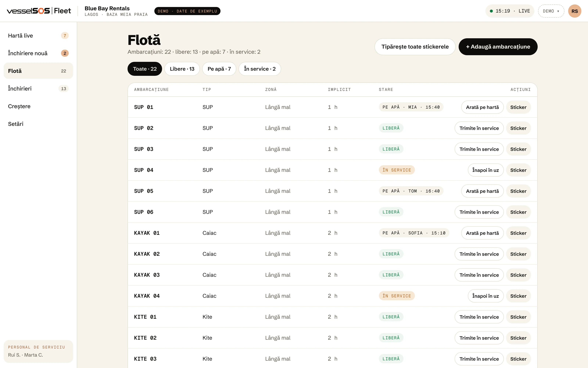This screenshot has height=368, width=588.
Task: Click Sticker for KITE 02
Action: click(518, 338)
